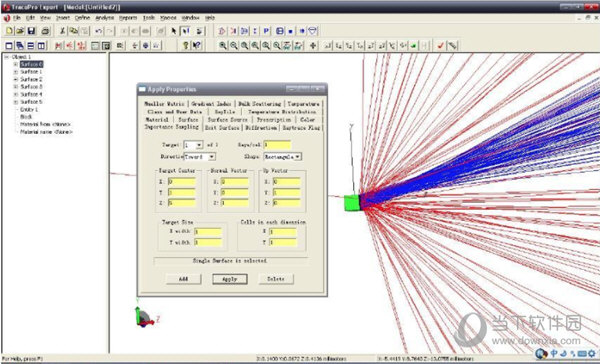Screen dimensions: 600x364
Task: Open the Shape dropdown showing Rectangle
Action: tap(298, 157)
